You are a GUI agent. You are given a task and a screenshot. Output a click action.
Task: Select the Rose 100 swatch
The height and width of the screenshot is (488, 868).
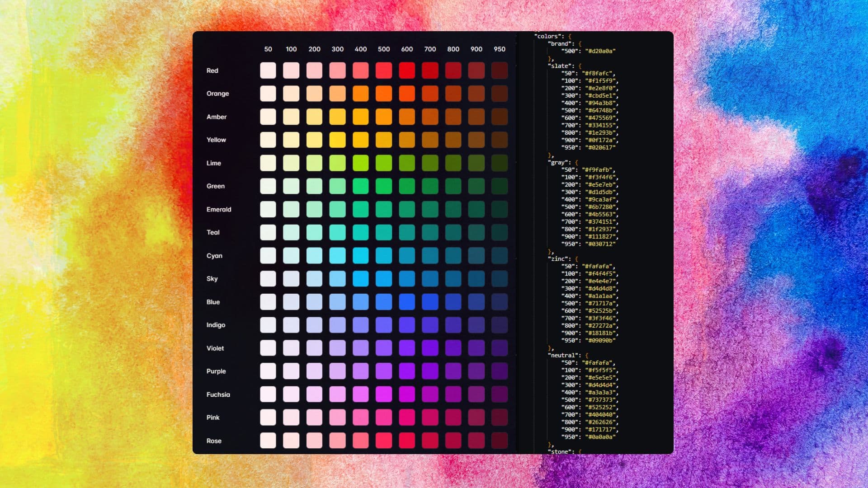coord(291,441)
